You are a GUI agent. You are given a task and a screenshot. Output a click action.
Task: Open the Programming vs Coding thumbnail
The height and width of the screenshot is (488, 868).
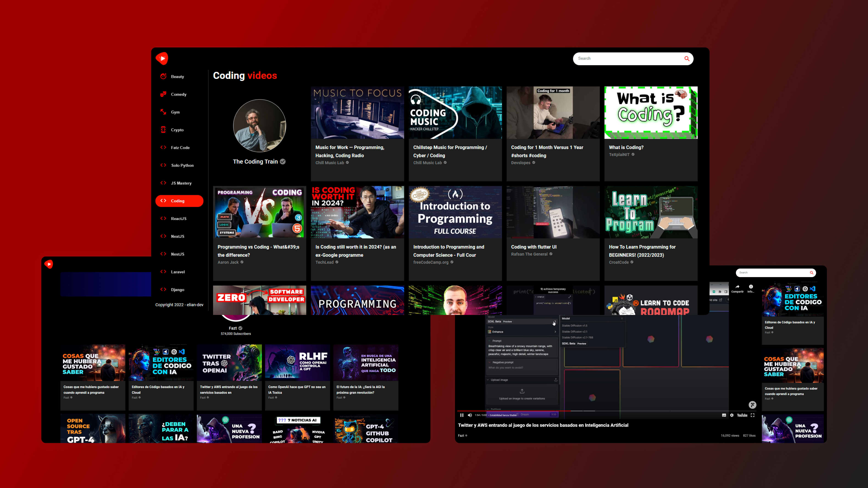(259, 212)
